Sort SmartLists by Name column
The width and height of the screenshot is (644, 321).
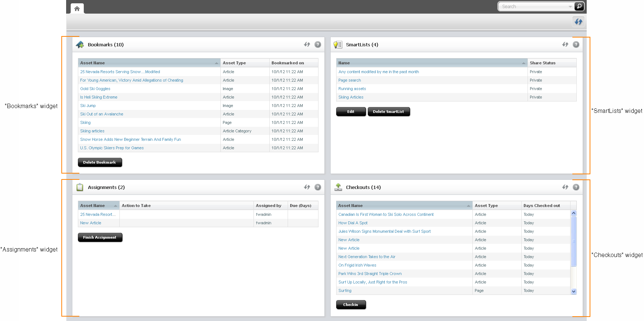pos(432,63)
